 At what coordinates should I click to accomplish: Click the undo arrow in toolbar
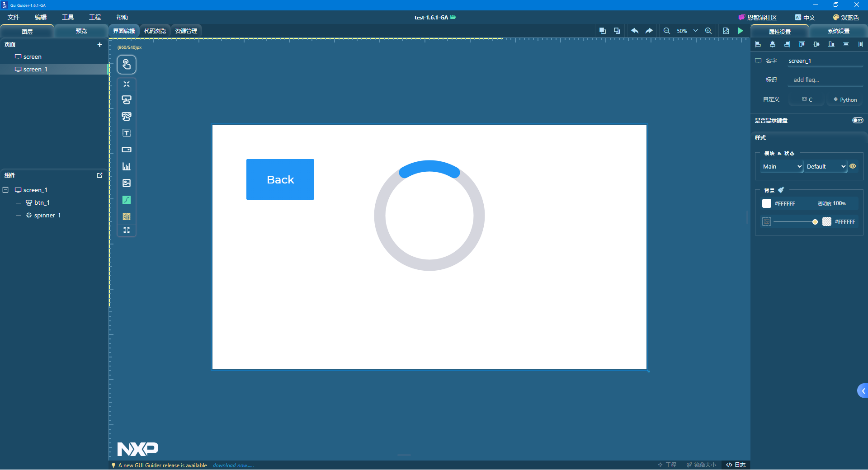coord(635,31)
